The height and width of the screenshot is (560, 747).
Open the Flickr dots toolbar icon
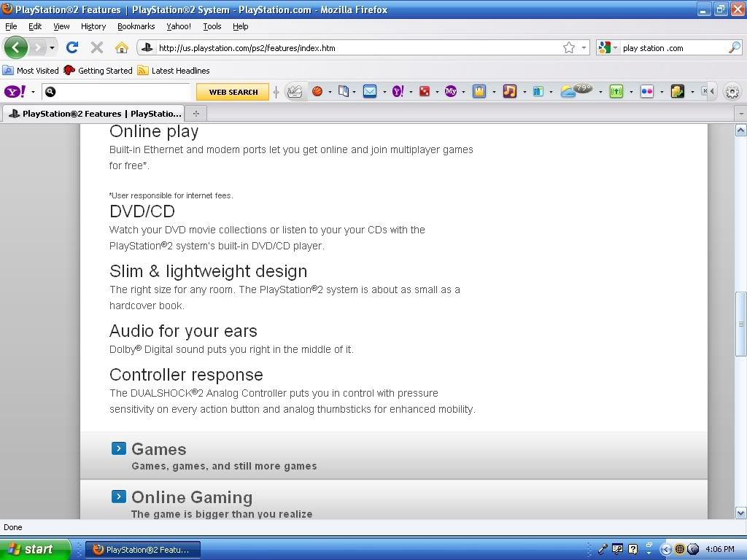point(646,91)
